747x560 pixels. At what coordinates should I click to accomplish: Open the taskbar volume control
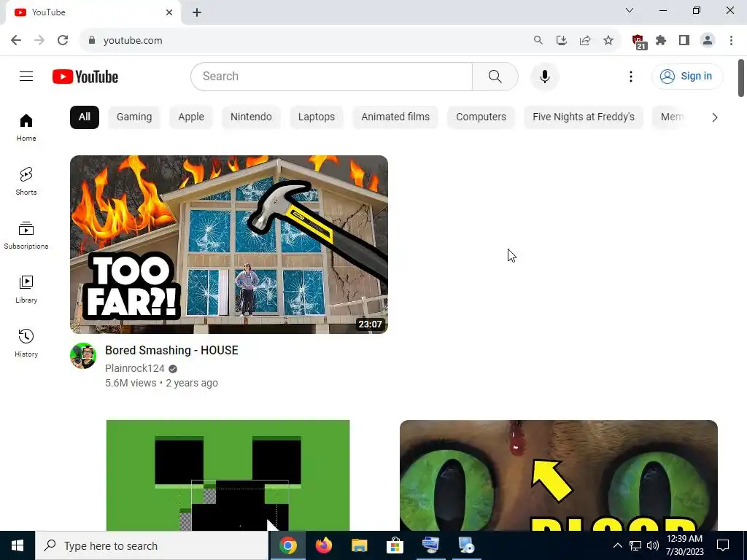(653, 545)
